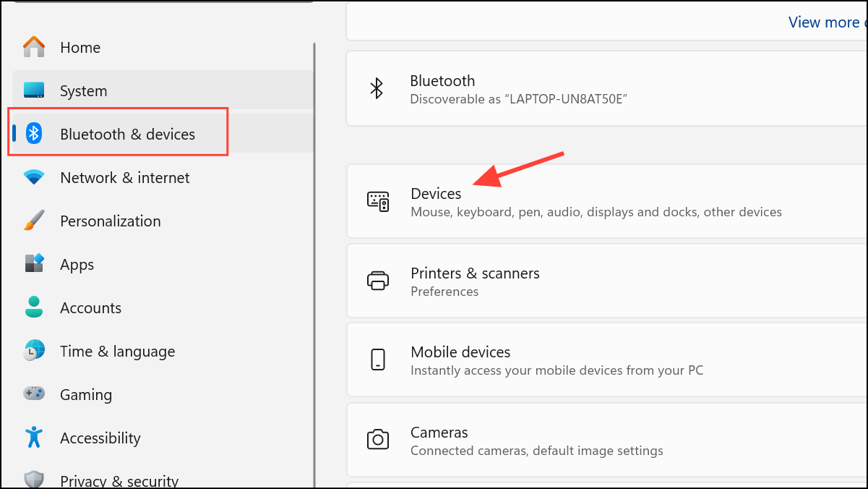Open Bluetooth & devices from the sidebar

[127, 133]
